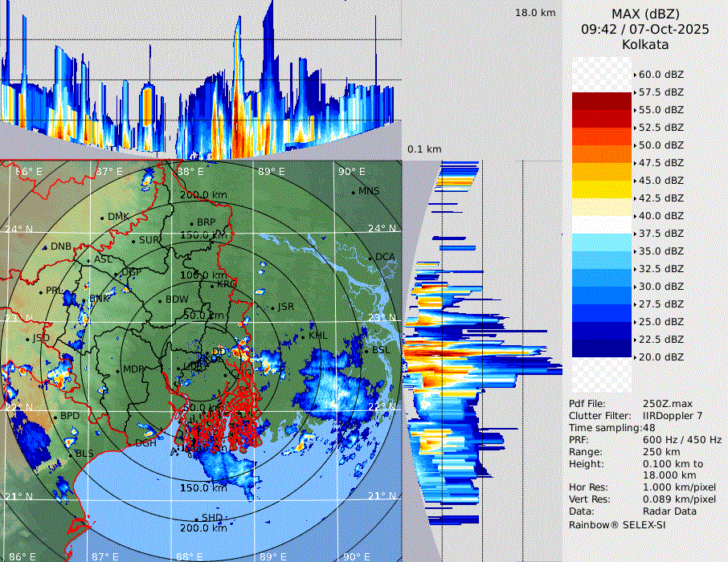Click the DCA station point
This screenshot has height=562, width=728.
point(371,258)
